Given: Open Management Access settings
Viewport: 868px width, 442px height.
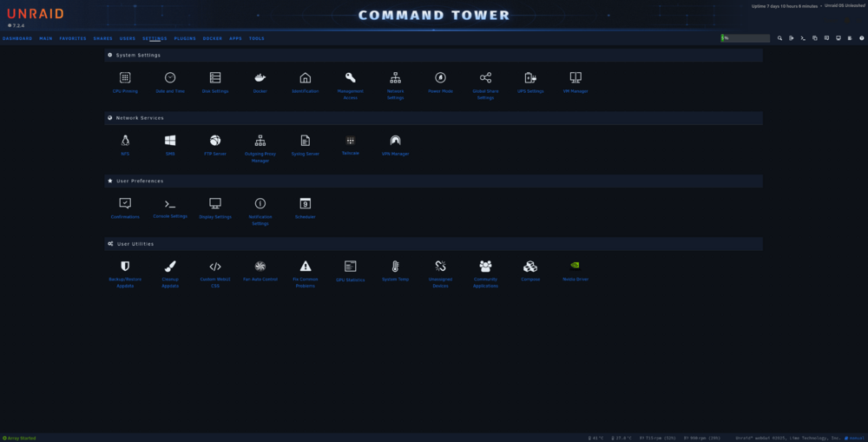Looking at the screenshot, I should tap(351, 85).
